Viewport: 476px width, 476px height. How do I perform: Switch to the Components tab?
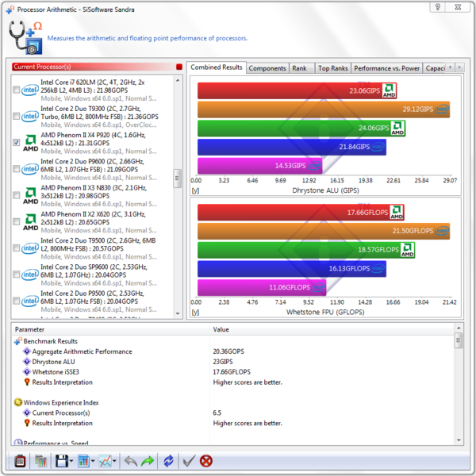click(x=267, y=68)
